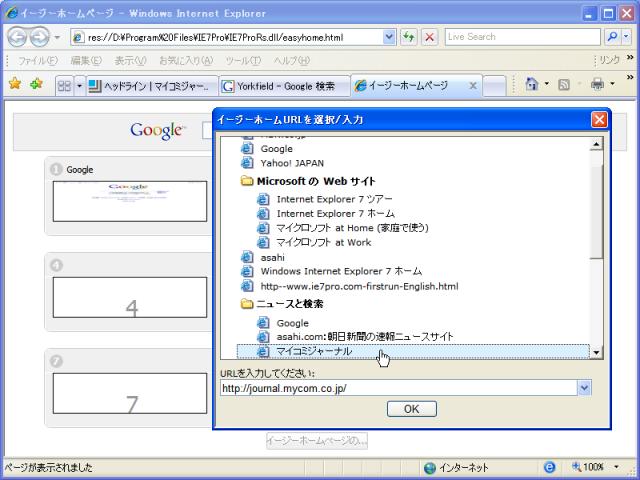The image size is (640, 480).
Task: Click the empty slot 4 thumbnail
Action: (130, 298)
